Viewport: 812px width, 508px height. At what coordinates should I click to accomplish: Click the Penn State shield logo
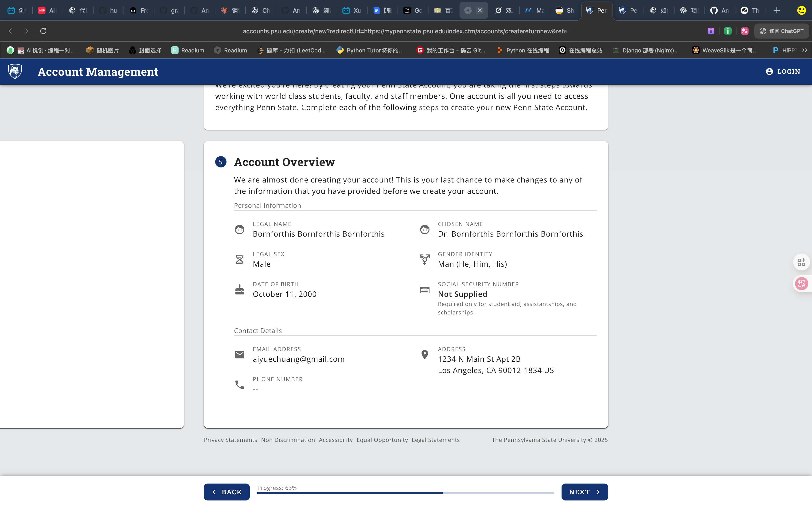[15, 71]
